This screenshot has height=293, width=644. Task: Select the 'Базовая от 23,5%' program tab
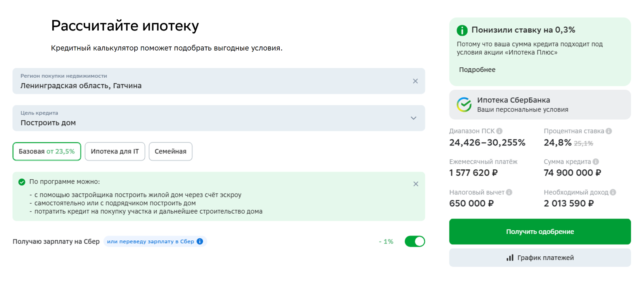click(x=47, y=151)
